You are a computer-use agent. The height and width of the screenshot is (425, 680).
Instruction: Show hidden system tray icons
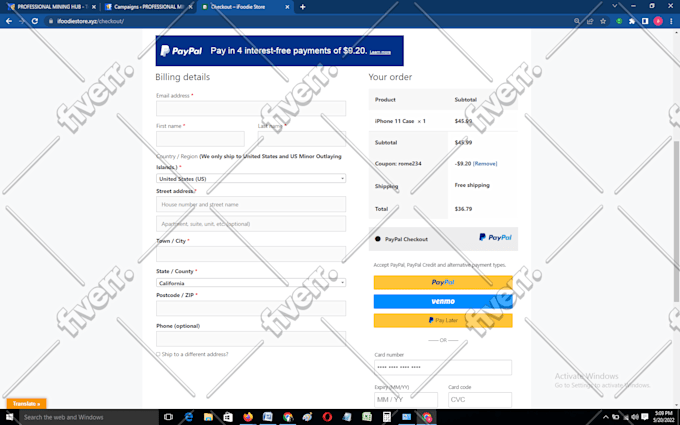pos(605,417)
